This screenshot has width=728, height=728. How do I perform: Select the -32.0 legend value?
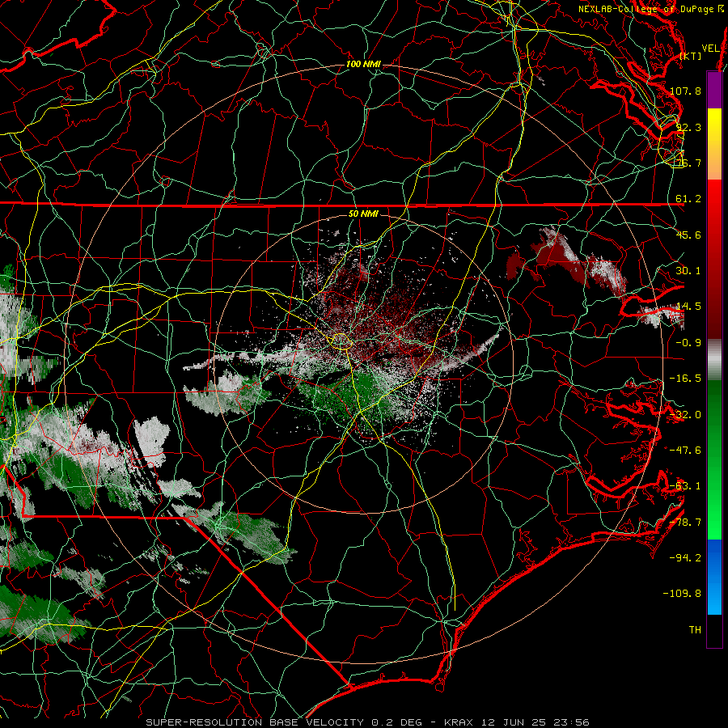[x=685, y=415]
